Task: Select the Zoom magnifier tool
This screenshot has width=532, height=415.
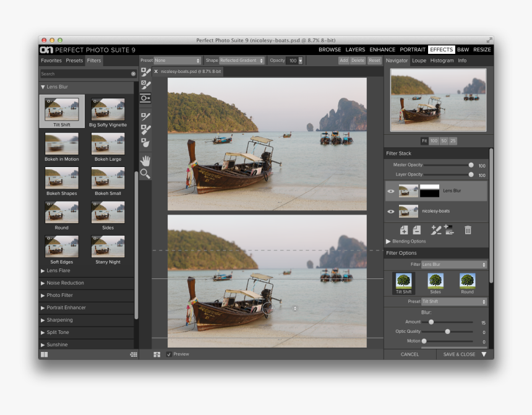Action: [x=145, y=174]
